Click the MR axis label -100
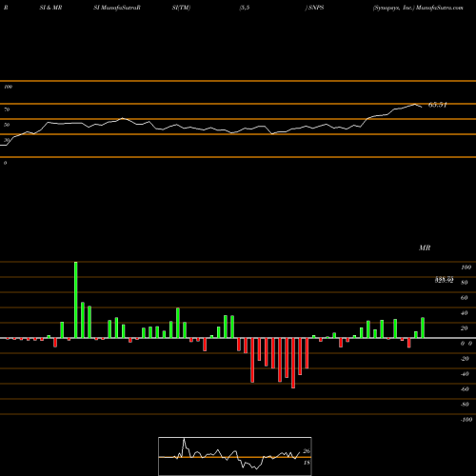Viewport: 476px width, 476px height. pyautogui.click(x=466, y=420)
